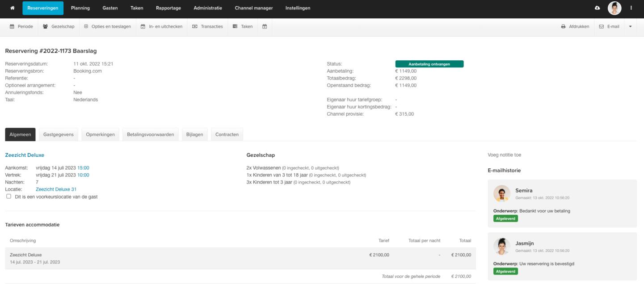The image size is (644, 284).
Task: Open Gezelschap from the toolbar
Action: coord(59,26)
